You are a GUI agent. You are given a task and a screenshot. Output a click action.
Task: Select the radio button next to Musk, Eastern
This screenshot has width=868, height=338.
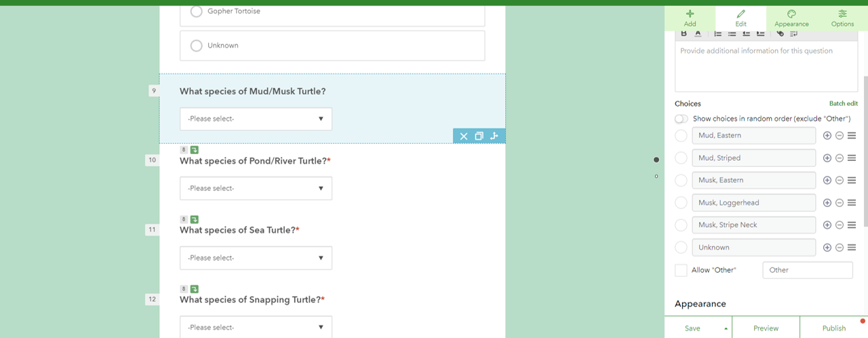pyautogui.click(x=681, y=181)
